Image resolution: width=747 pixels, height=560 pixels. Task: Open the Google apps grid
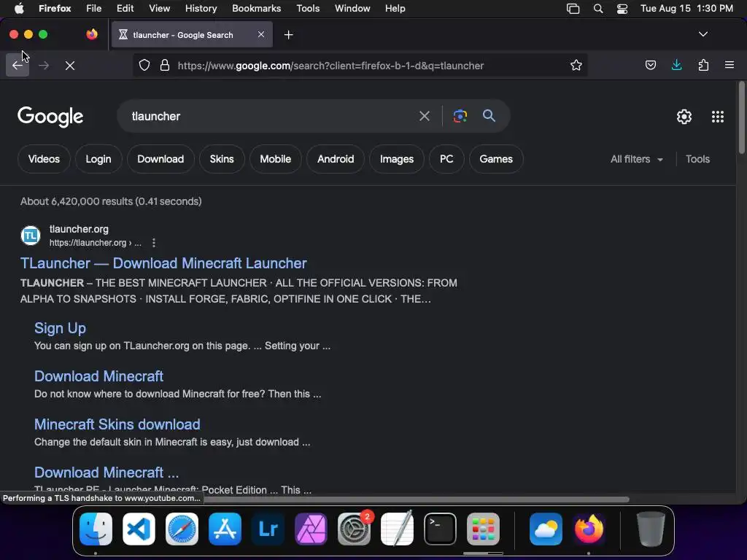coord(718,117)
